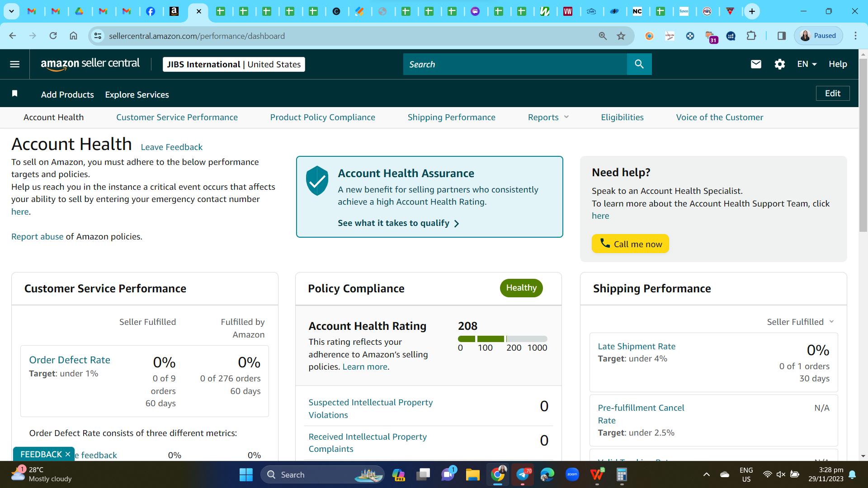Expand See what it takes to qualify

[x=398, y=223]
